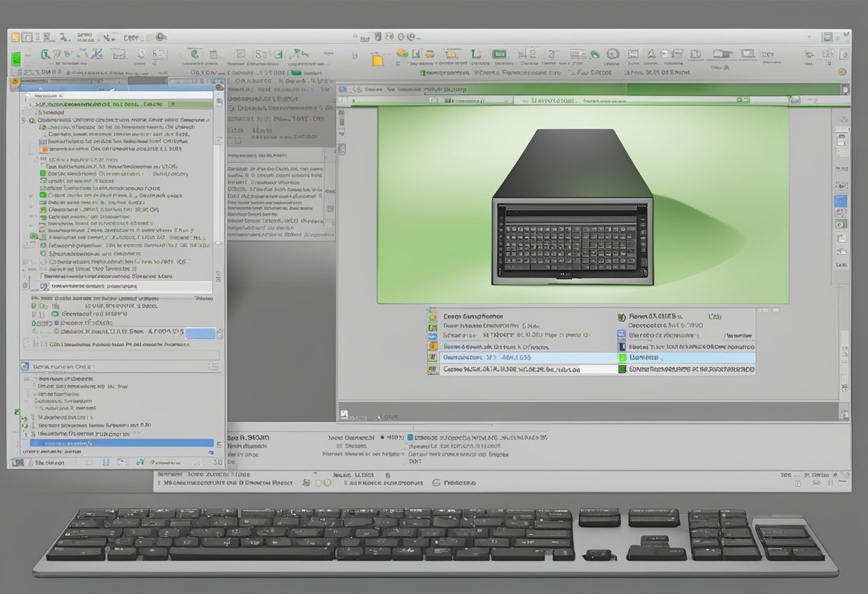The image size is (868, 594).
Task: Select the scissors cut tool icon
Action: [x=96, y=54]
